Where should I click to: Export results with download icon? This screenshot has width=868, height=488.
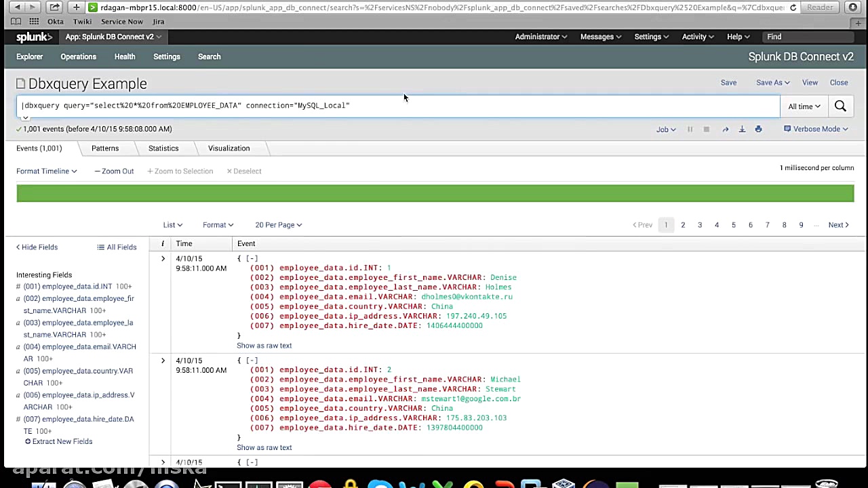click(742, 129)
